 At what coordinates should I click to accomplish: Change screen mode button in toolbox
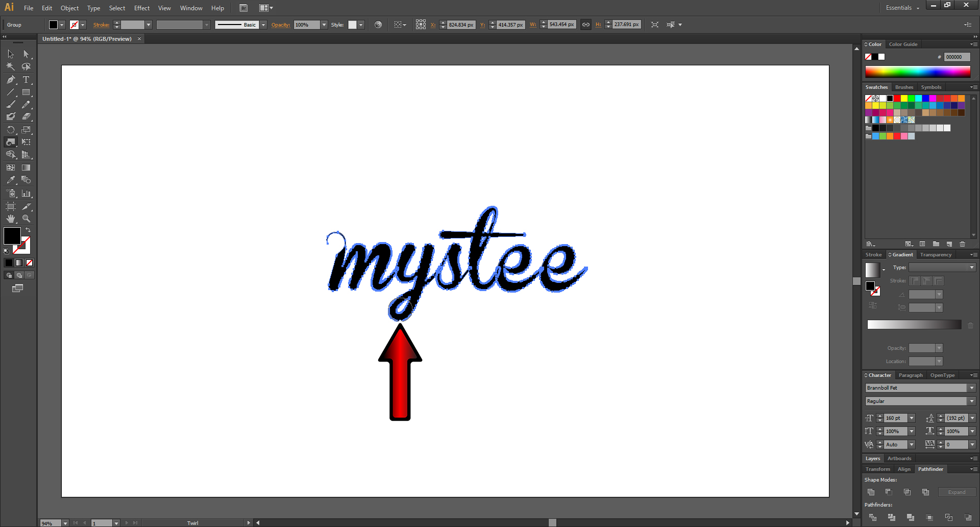(18, 288)
